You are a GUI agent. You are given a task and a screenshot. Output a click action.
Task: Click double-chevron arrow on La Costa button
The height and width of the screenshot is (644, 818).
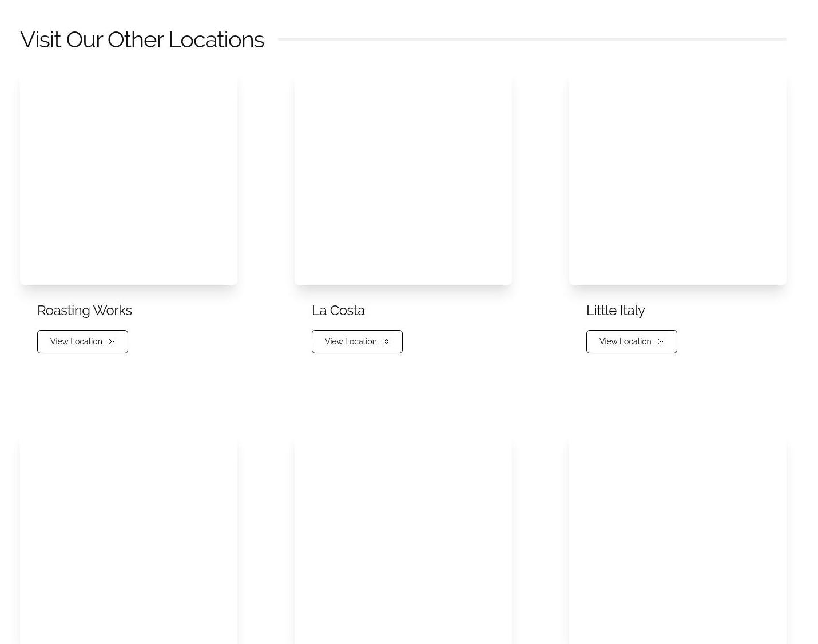pyautogui.click(x=386, y=341)
